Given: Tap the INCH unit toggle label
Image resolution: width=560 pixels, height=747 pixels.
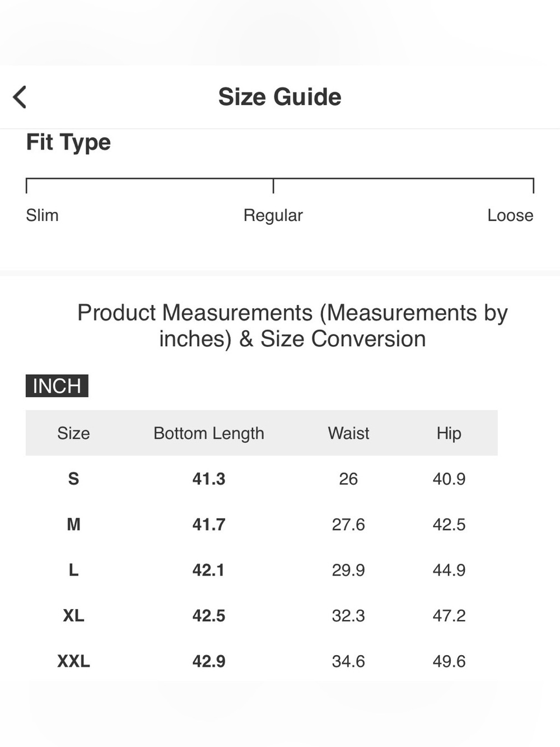Looking at the screenshot, I should (57, 386).
